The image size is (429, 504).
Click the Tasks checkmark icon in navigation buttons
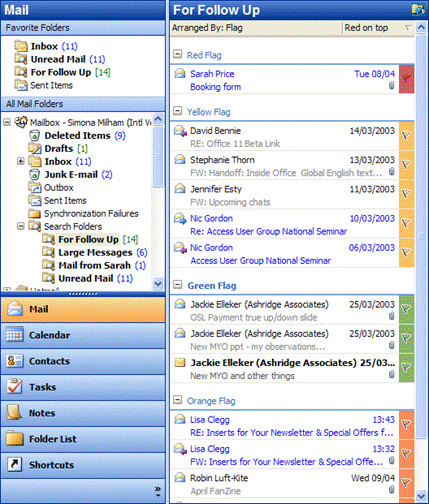[x=15, y=387]
